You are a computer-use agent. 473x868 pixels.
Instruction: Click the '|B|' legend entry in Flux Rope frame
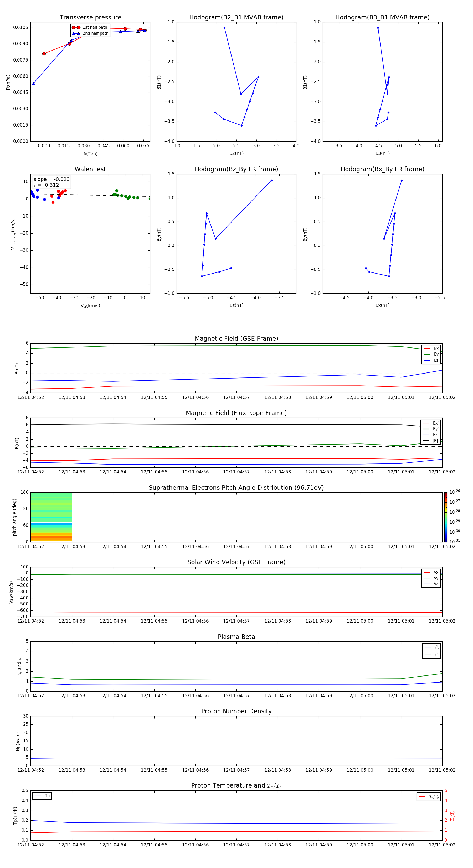pos(431,441)
